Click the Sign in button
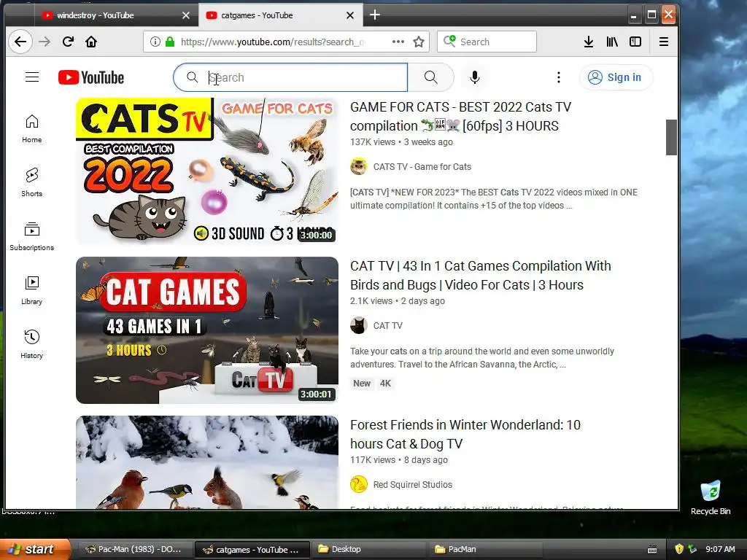 point(616,77)
